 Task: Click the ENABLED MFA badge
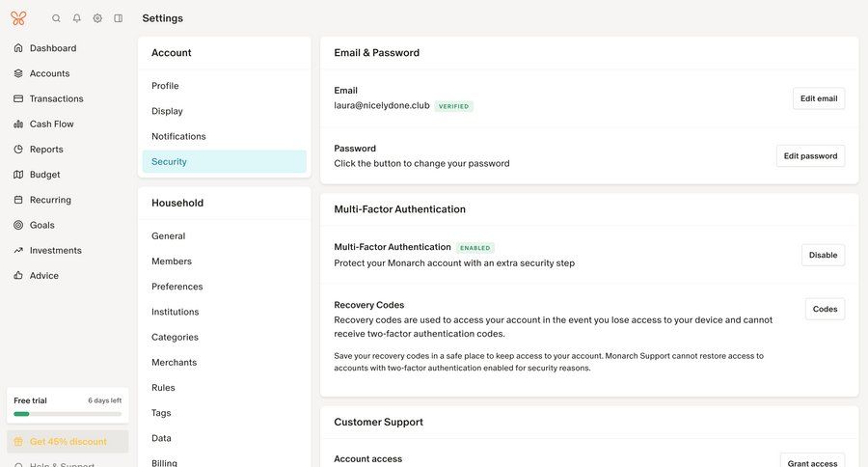coord(475,248)
